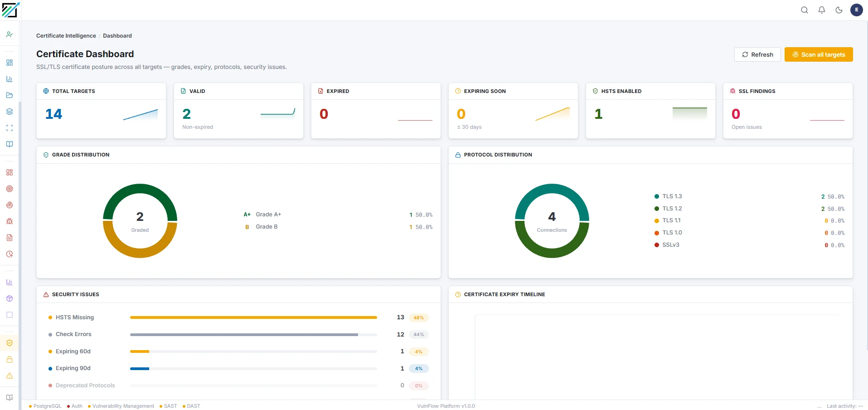Click the Refresh button
Image resolution: width=868 pixels, height=410 pixels.
click(757, 54)
